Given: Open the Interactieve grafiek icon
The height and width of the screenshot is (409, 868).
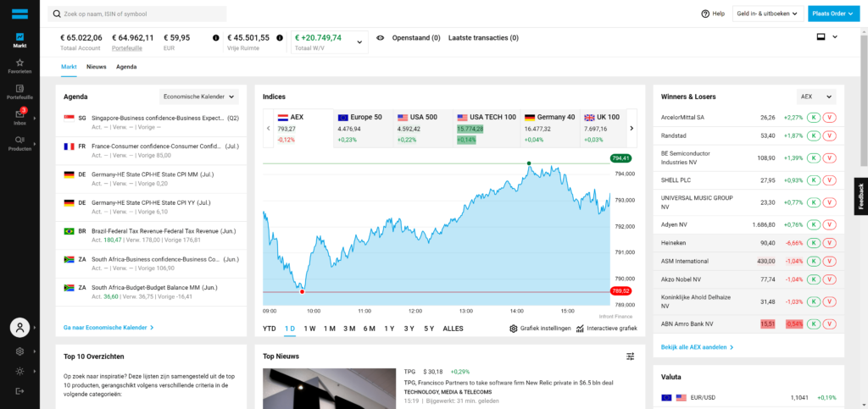Looking at the screenshot, I should [580, 329].
